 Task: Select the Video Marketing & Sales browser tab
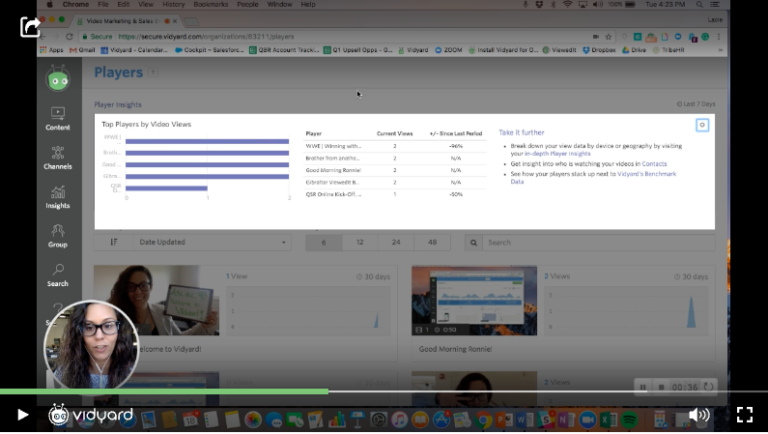point(126,21)
